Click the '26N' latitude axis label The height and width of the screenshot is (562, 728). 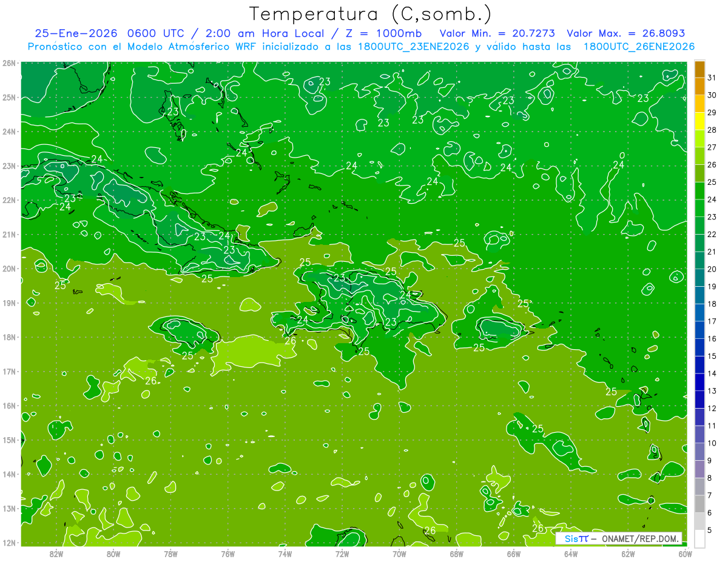8,63
